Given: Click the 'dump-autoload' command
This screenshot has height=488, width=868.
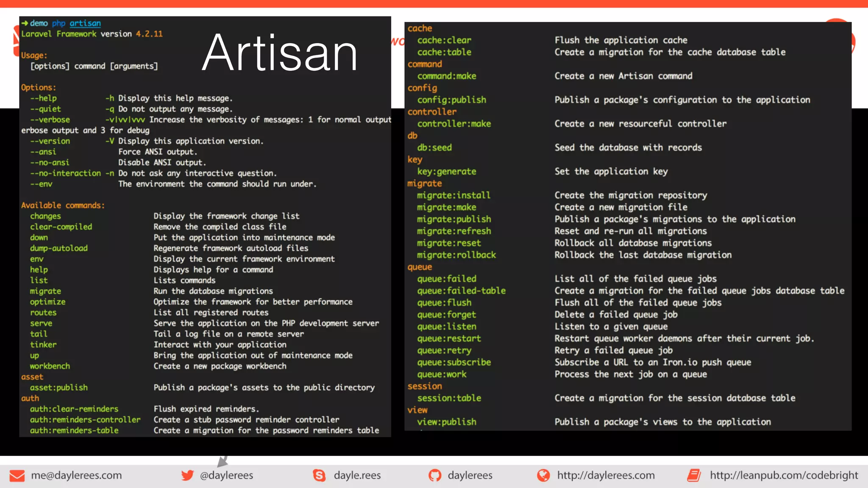Looking at the screenshot, I should coord(59,248).
